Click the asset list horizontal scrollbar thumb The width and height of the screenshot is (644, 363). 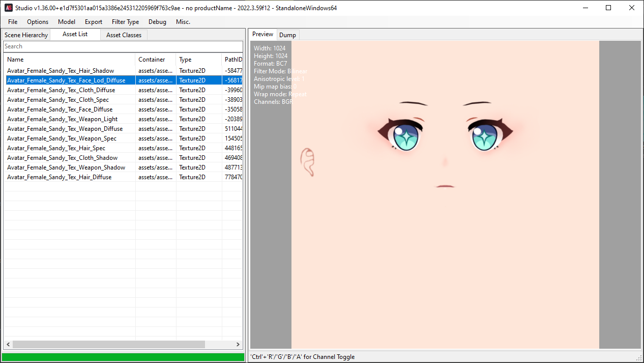[109, 345]
